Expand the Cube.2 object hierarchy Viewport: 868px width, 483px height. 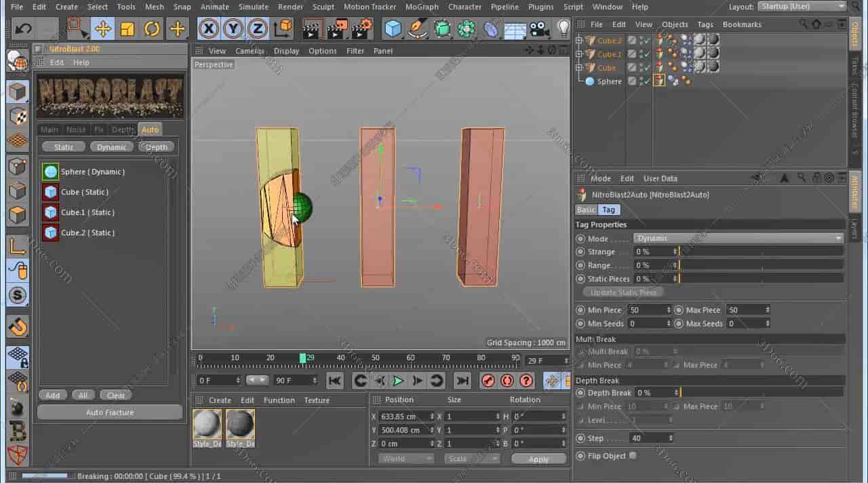tap(578, 40)
